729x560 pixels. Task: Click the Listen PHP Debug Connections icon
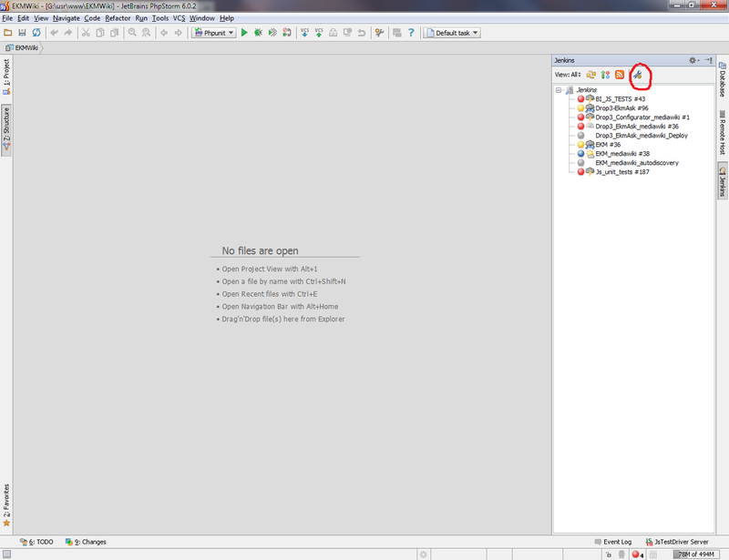pyautogui.click(x=287, y=33)
